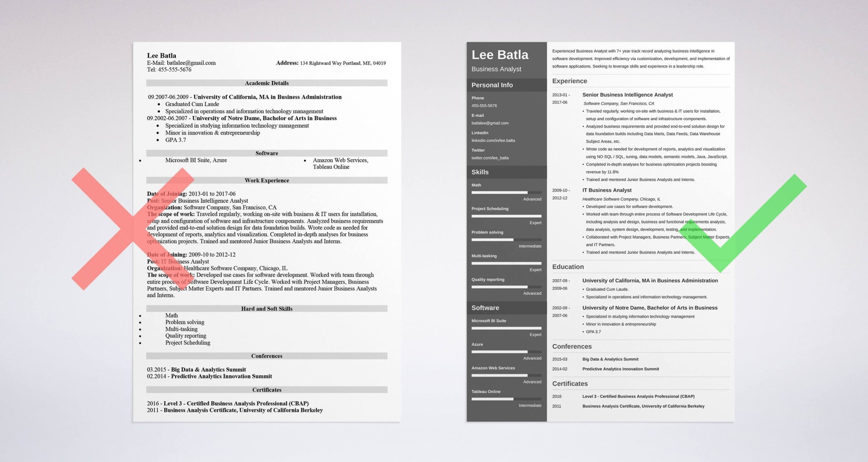Select Math skill bar in Skills section
868x462 pixels.
[499, 193]
